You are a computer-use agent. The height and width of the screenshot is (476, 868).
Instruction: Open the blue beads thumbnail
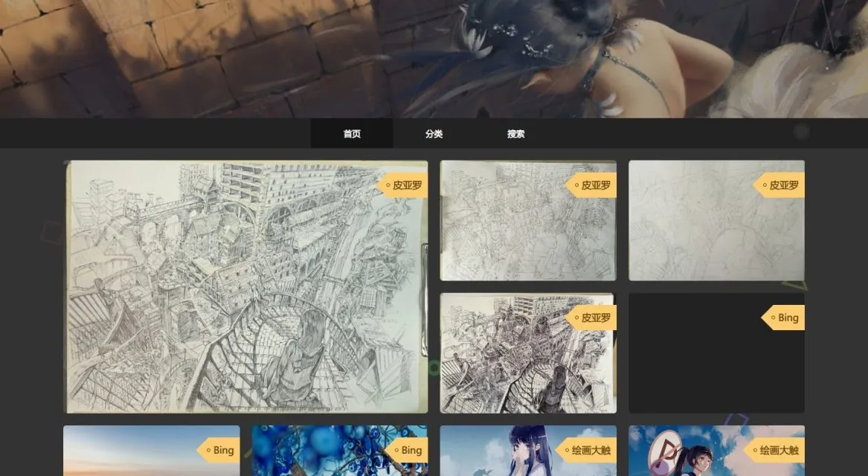click(x=320, y=454)
